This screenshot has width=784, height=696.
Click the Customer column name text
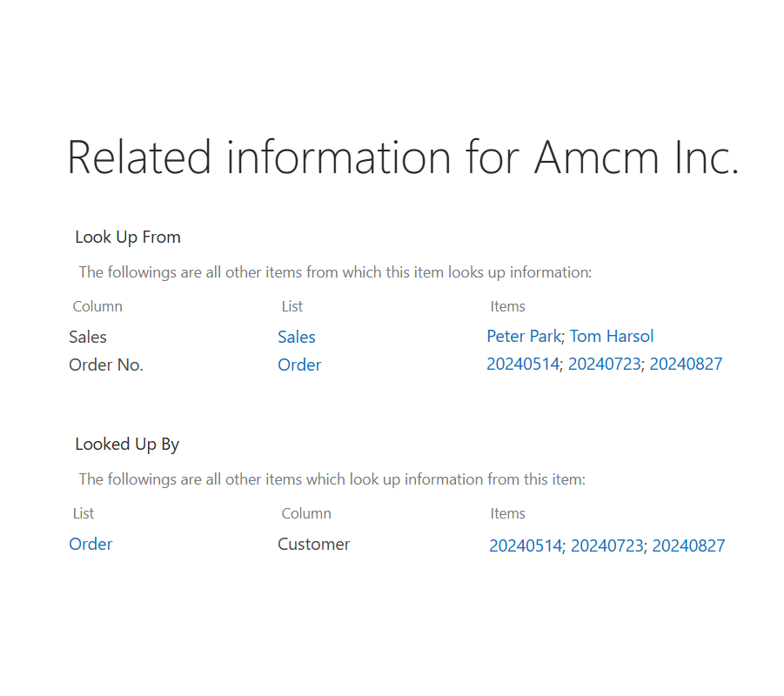point(313,544)
